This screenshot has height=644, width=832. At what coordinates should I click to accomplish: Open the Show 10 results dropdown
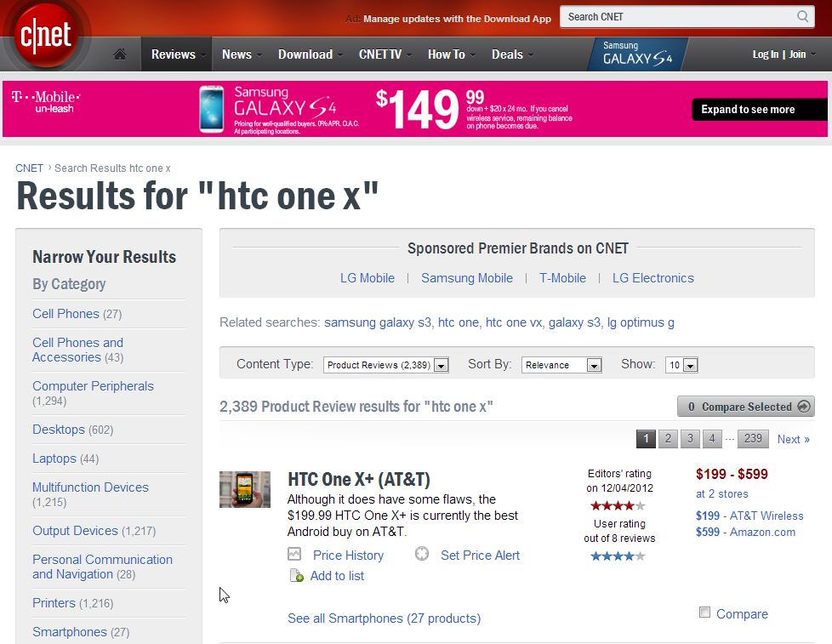(681, 365)
